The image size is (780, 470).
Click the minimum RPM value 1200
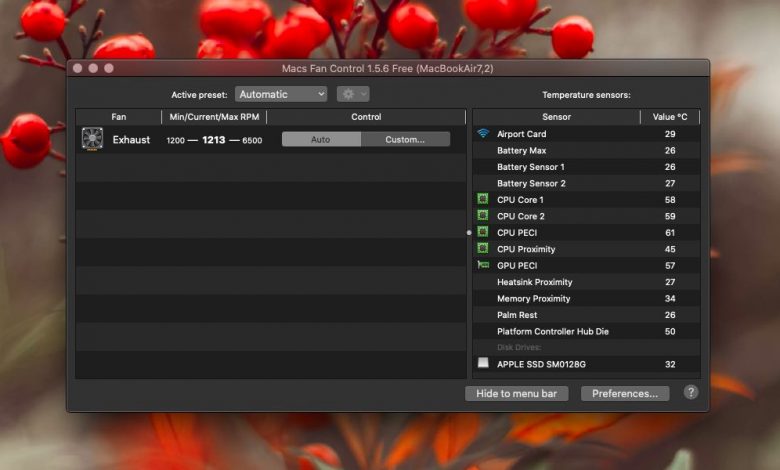pos(176,140)
